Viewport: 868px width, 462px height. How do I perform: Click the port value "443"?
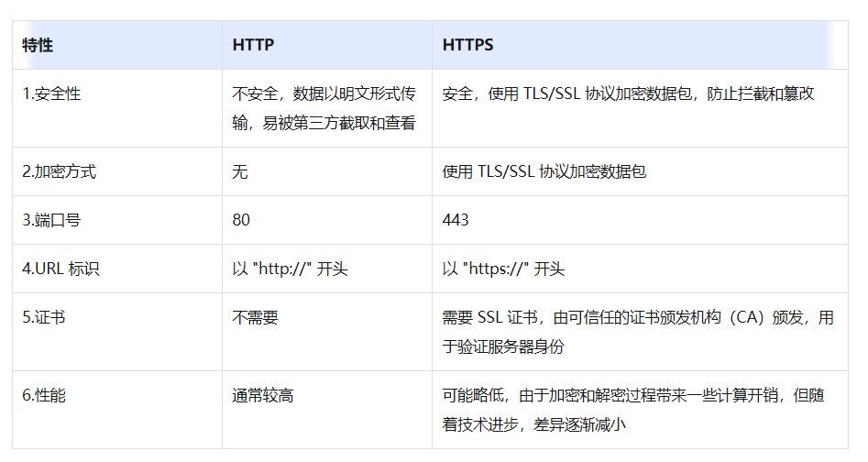pyautogui.click(x=455, y=220)
